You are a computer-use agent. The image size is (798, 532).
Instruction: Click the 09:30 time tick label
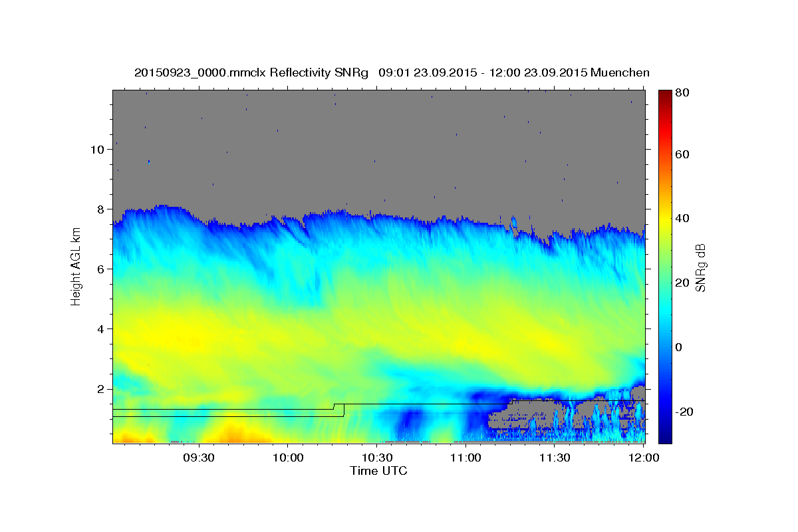[199, 458]
